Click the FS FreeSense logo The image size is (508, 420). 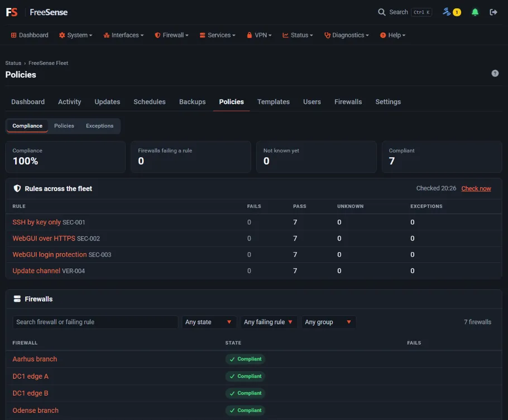pos(37,12)
